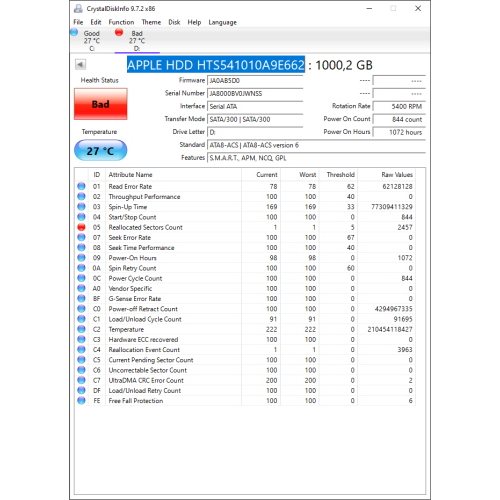Viewport: 500px width, 500px height.
Task: Click the previous disk arrow button
Action: click(x=80, y=64)
